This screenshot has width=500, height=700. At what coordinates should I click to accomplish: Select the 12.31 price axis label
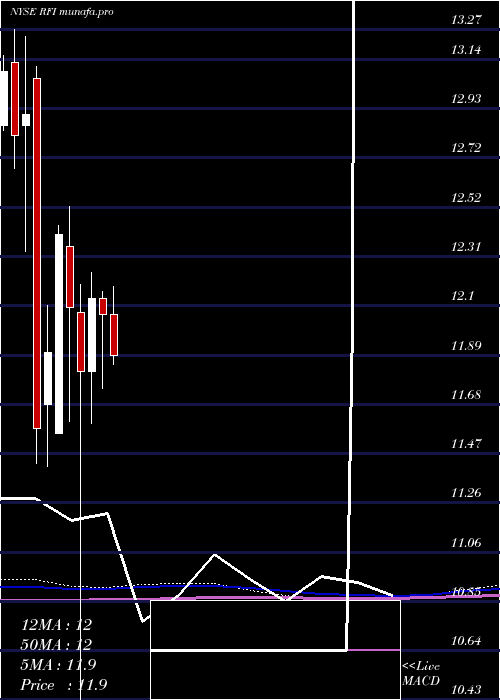pyautogui.click(x=466, y=246)
